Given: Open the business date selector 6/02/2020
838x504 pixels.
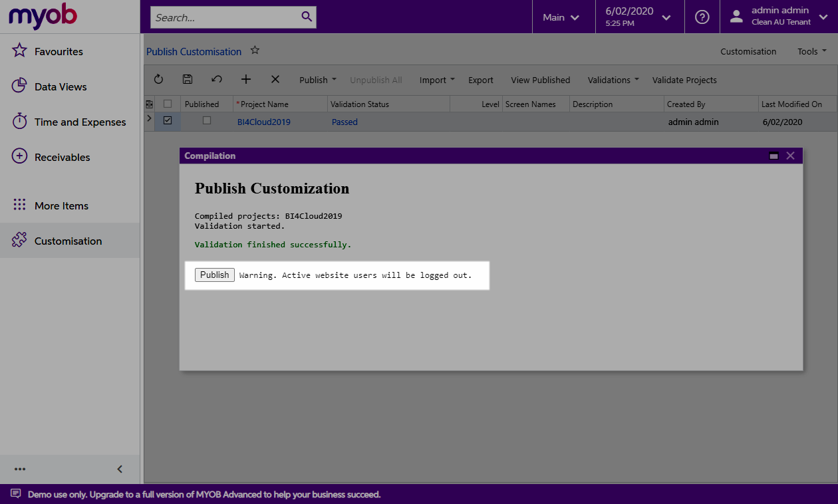Looking at the screenshot, I should (639, 17).
